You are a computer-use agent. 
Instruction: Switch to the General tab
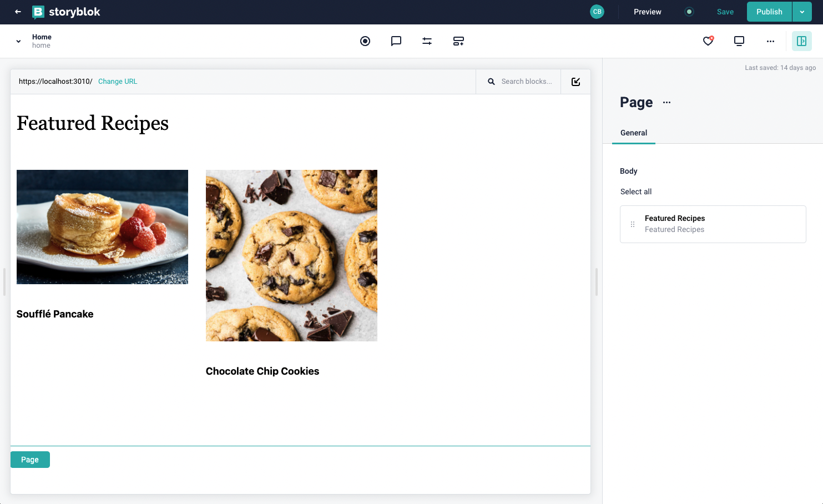click(x=634, y=133)
